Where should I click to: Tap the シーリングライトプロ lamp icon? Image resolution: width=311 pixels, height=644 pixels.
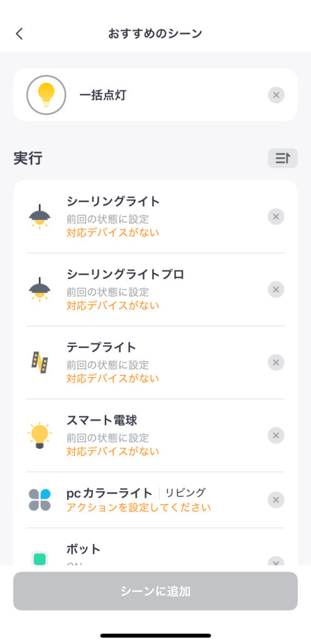pyautogui.click(x=40, y=289)
